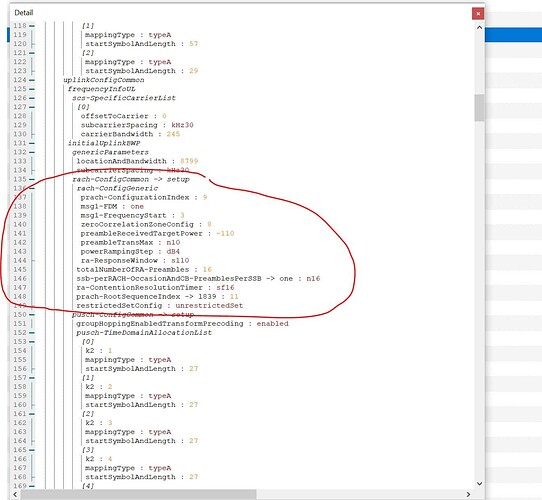
Task: Collapse uplinkConfigCommon node at line 124
Action: point(32,80)
